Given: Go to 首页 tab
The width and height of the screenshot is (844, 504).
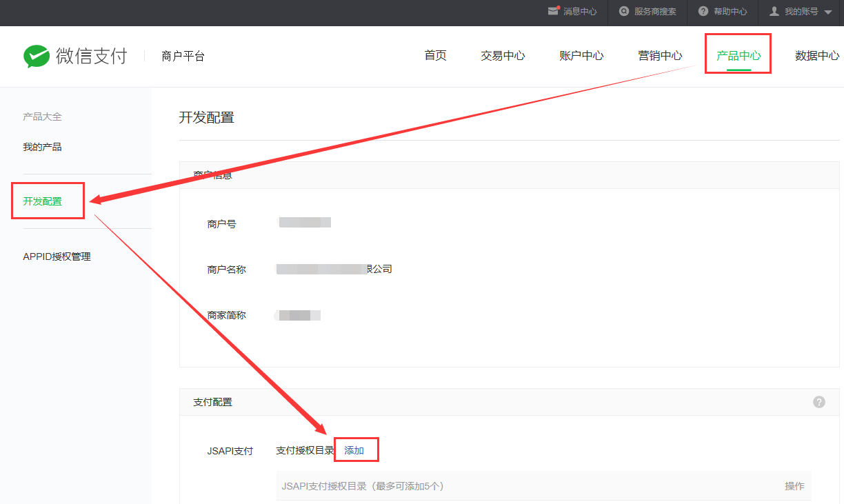Looking at the screenshot, I should [x=435, y=56].
